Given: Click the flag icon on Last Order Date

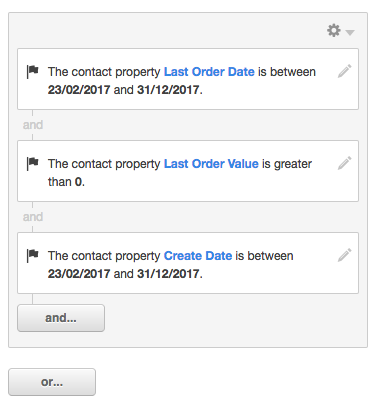Looking at the screenshot, I should click(x=32, y=71).
